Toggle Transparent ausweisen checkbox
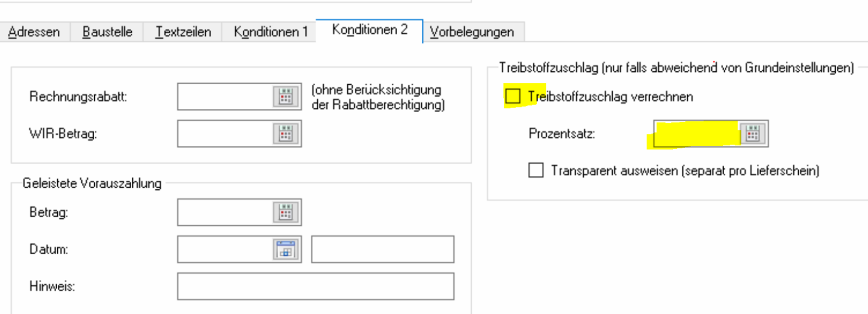The width and height of the screenshot is (868, 314). [536, 170]
